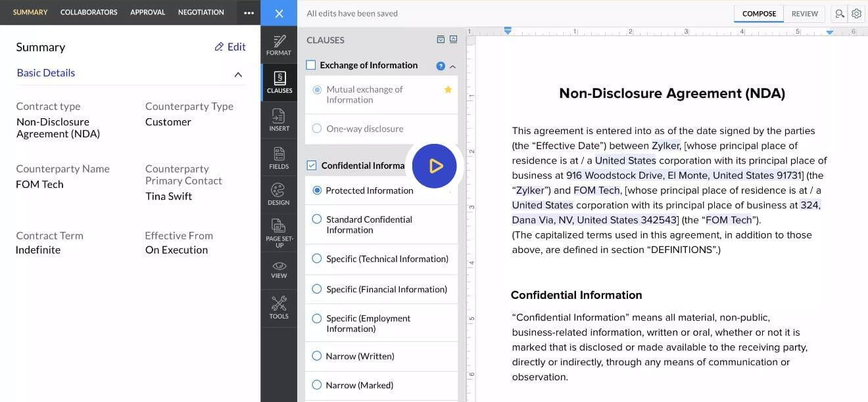
Task: Click the Tina Swift contact value
Action: [169, 196]
